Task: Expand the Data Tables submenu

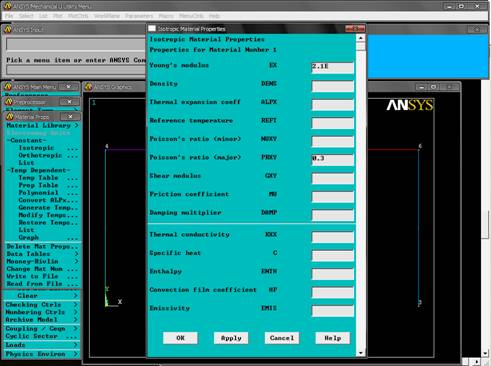Action: [x=42, y=254]
